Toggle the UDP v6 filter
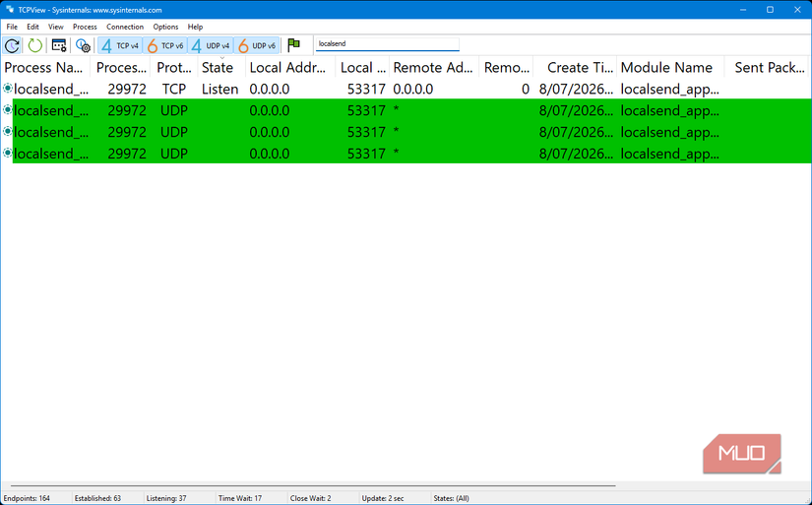This screenshot has width=812, height=505. [257, 45]
